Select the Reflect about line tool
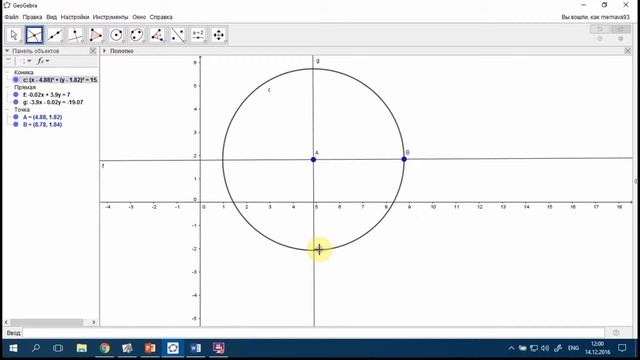Screen dimensions: 640x360 point(177,35)
